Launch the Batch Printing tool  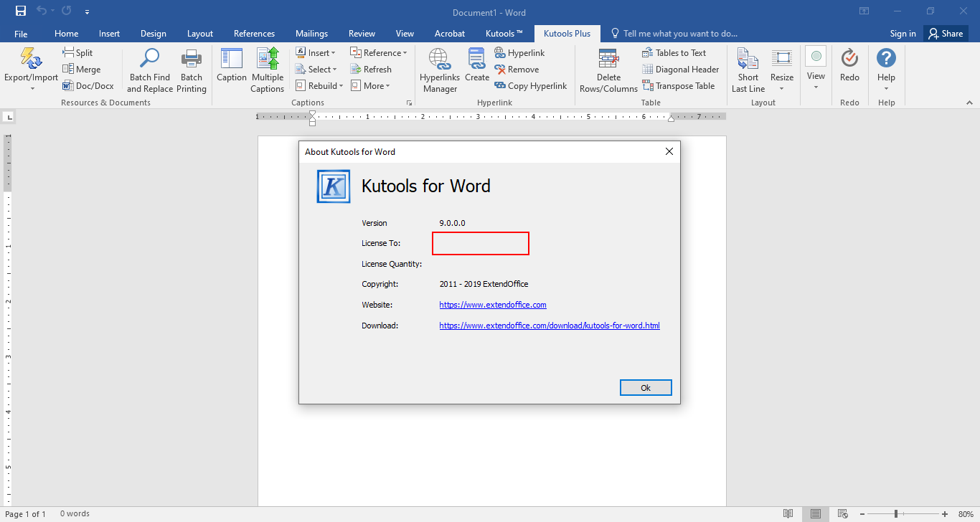coord(192,70)
